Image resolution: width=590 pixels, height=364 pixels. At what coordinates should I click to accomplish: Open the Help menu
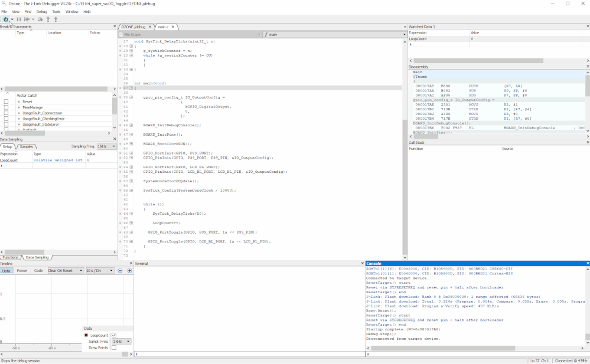tap(87, 12)
